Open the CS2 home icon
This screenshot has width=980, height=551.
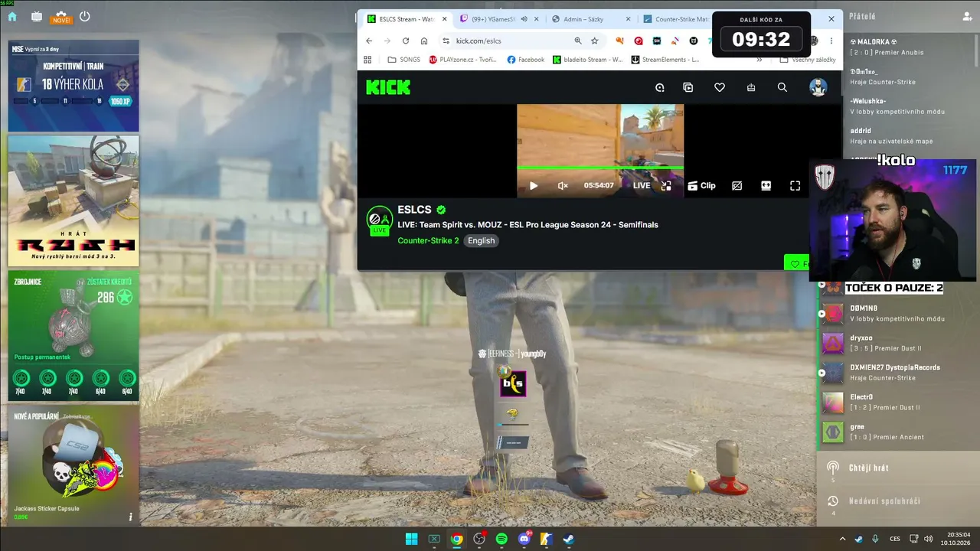coord(12,16)
